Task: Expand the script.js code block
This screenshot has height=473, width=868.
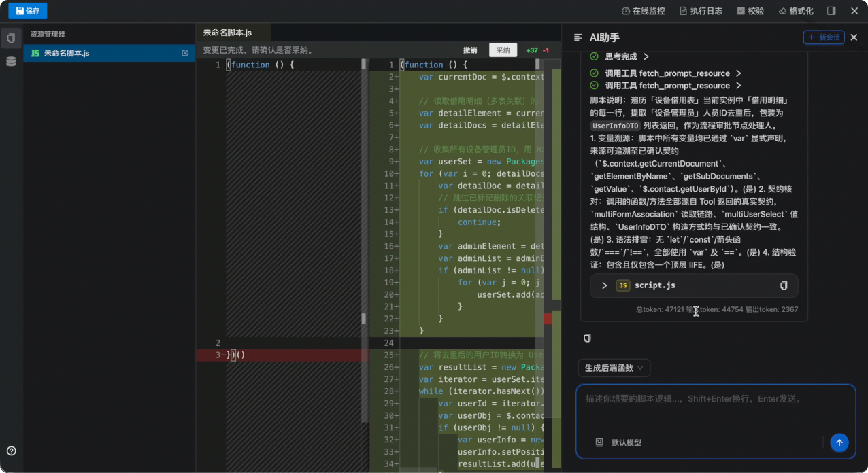Action: tap(604, 286)
